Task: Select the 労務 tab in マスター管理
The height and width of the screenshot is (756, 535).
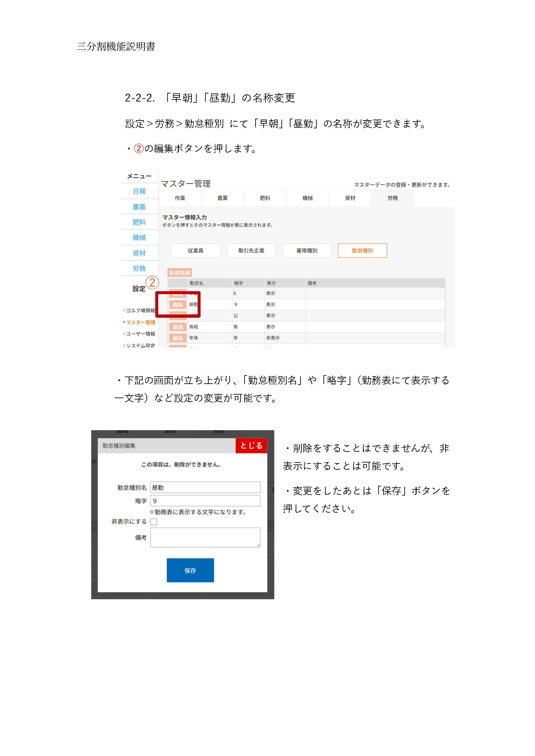Action: [x=393, y=198]
